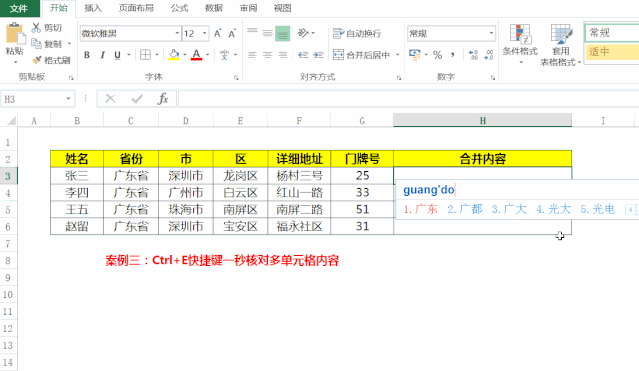
Task: Align text to top
Action: (252, 32)
